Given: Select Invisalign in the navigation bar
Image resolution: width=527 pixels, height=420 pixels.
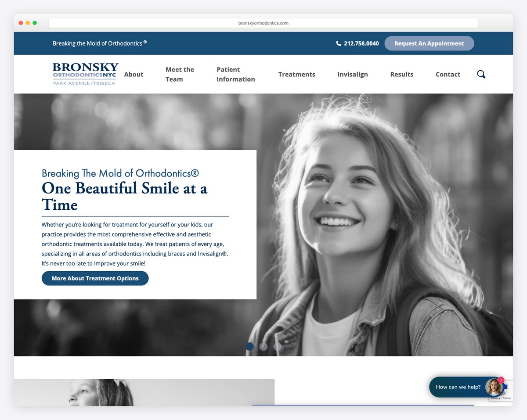Looking at the screenshot, I should [x=353, y=74].
